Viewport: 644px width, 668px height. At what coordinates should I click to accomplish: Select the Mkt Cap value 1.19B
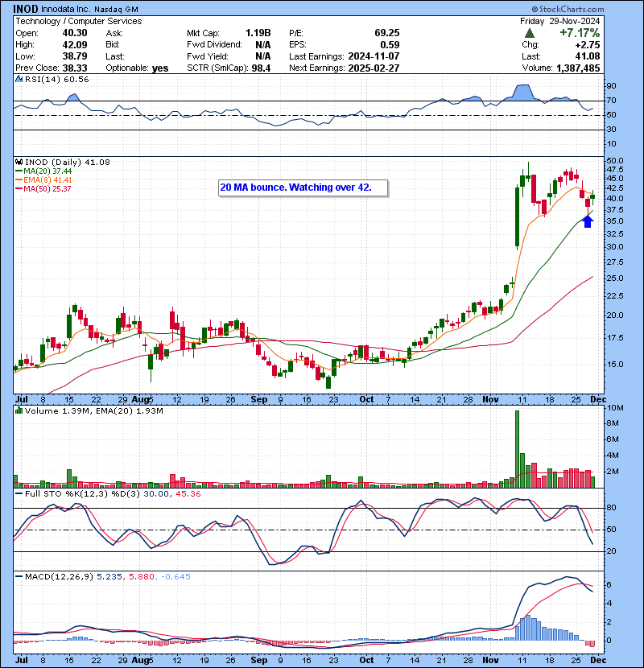point(258,33)
